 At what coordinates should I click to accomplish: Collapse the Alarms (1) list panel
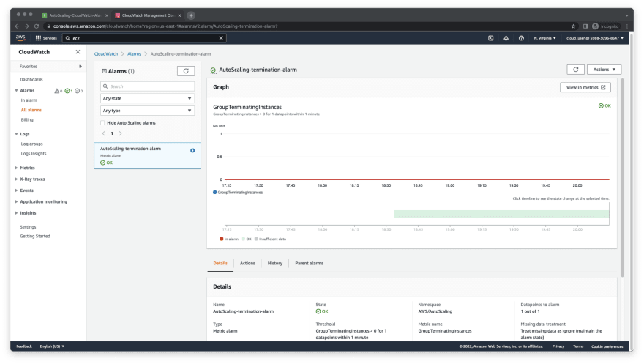105,71
